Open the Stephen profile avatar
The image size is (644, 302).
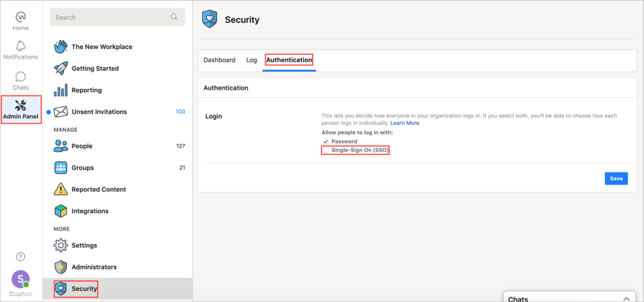coord(20,279)
